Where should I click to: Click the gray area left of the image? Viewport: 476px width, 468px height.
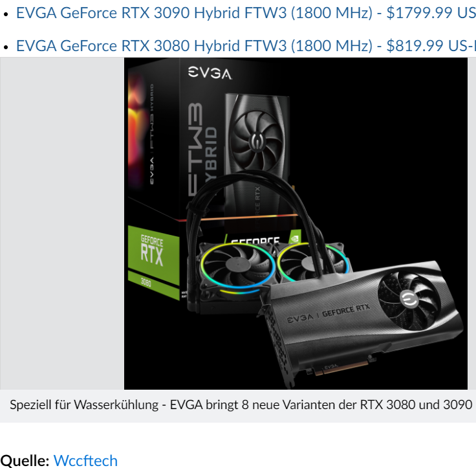click(62, 223)
